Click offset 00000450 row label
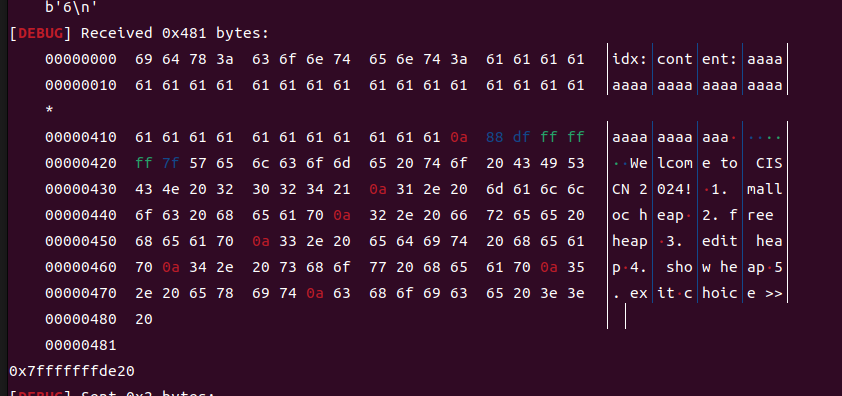 pos(81,241)
